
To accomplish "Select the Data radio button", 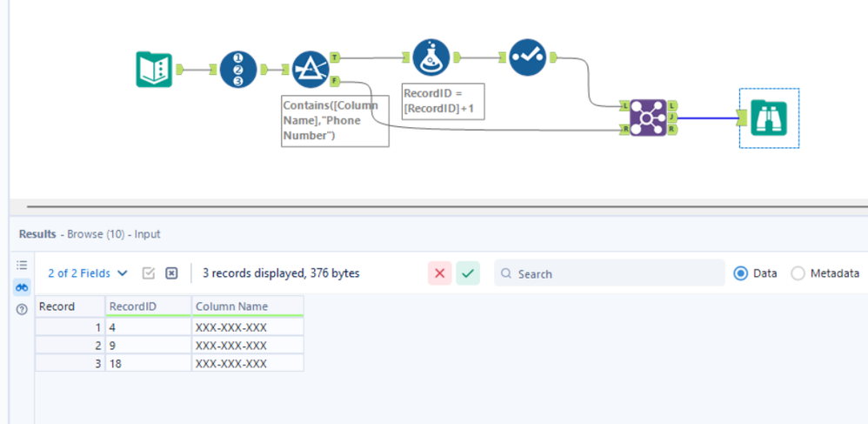I will click(740, 273).
